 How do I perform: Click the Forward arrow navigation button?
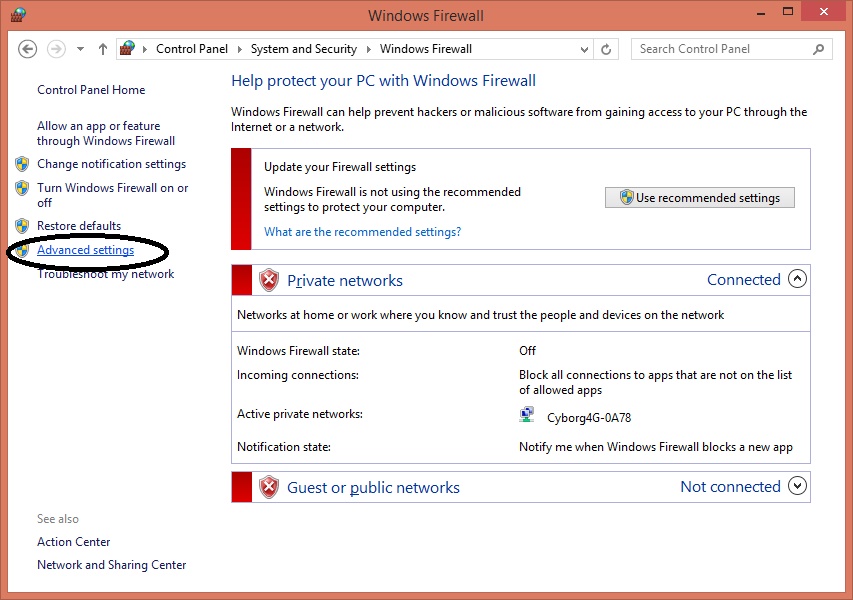click(x=56, y=49)
